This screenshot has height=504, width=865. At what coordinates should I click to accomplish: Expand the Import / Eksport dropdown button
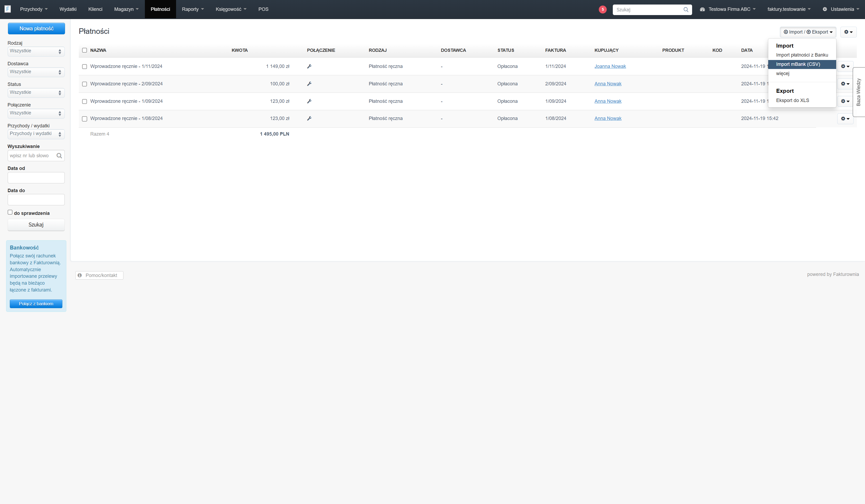click(808, 32)
